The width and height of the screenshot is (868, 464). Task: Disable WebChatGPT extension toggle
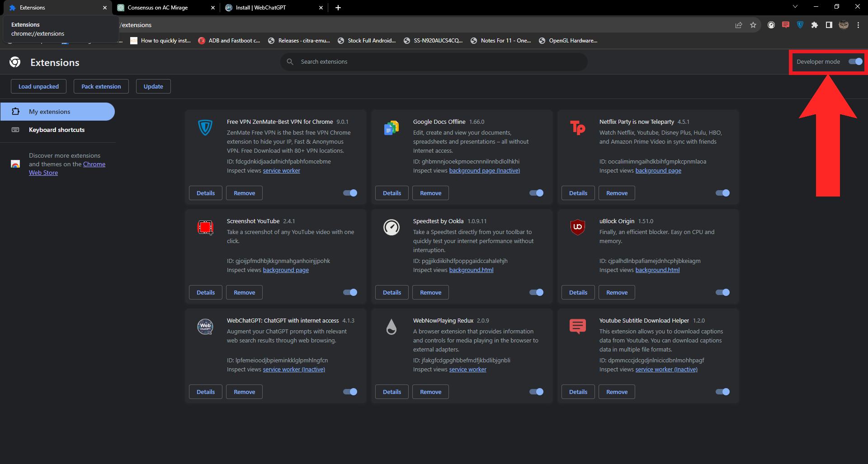[x=350, y=392]
